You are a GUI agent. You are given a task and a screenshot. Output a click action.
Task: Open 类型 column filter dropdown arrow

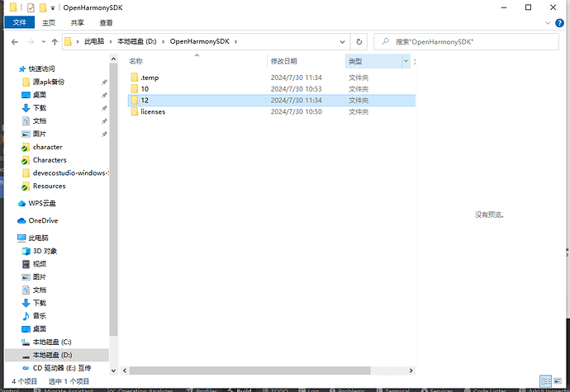click(x=406, y=61)
